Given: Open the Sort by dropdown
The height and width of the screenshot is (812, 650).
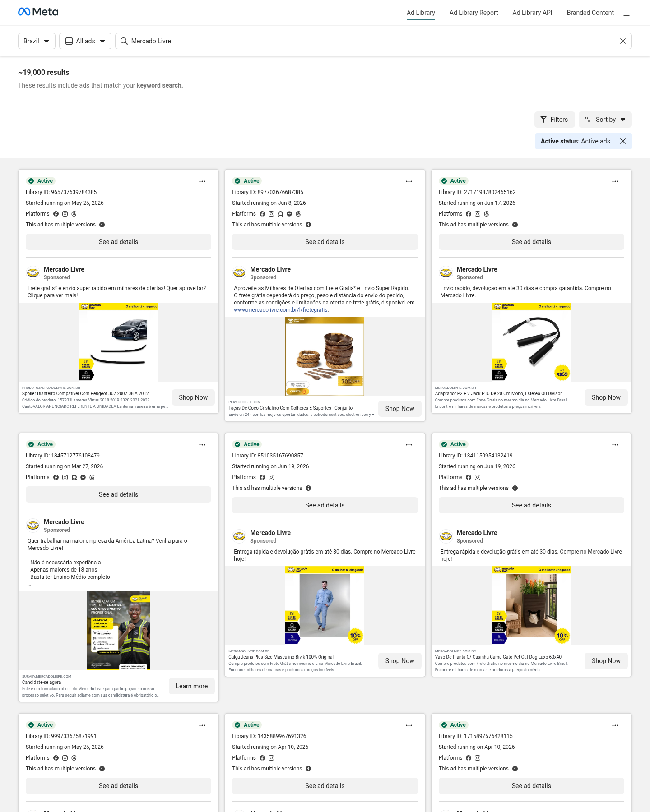Looking at the screenshot, I should (x=605, y=120).
